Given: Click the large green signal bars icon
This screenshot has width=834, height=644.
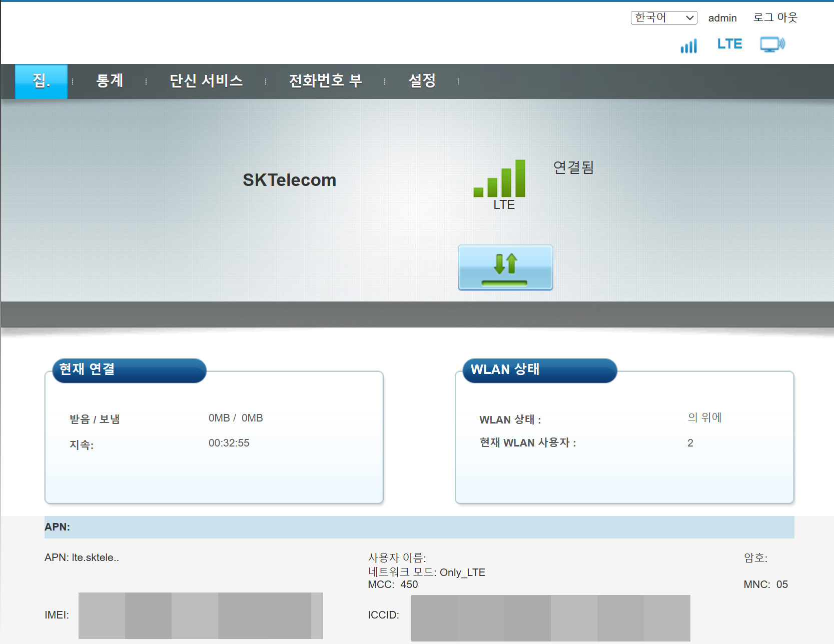Looking at the screenshot, I should tap(499, 178).
